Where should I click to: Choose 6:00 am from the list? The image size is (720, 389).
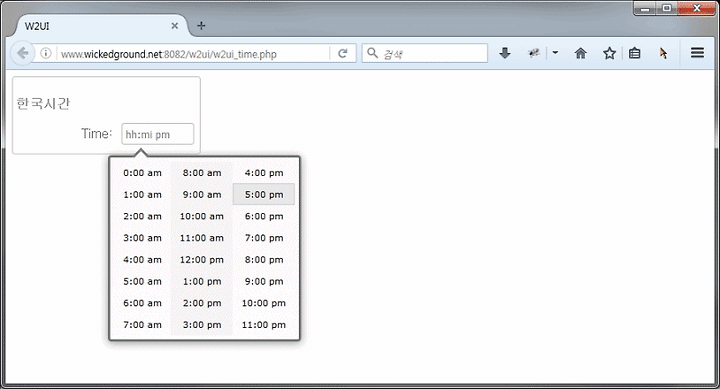142,303
